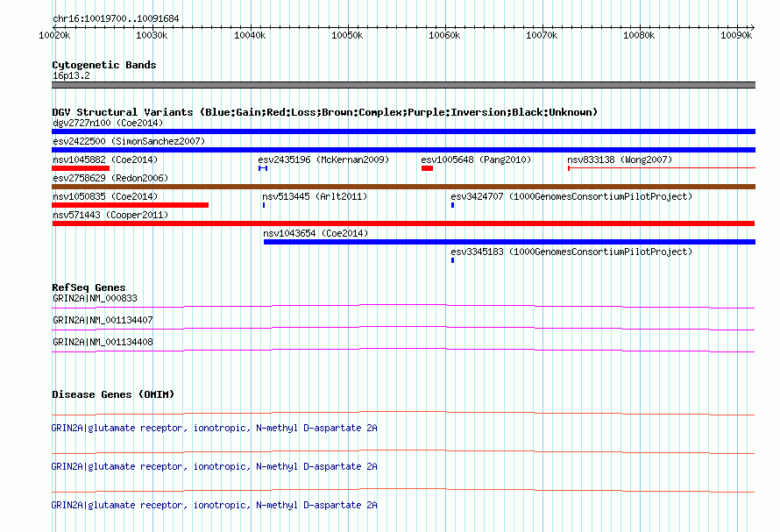Click the 10040k ruler position

[x=250, y=35]
